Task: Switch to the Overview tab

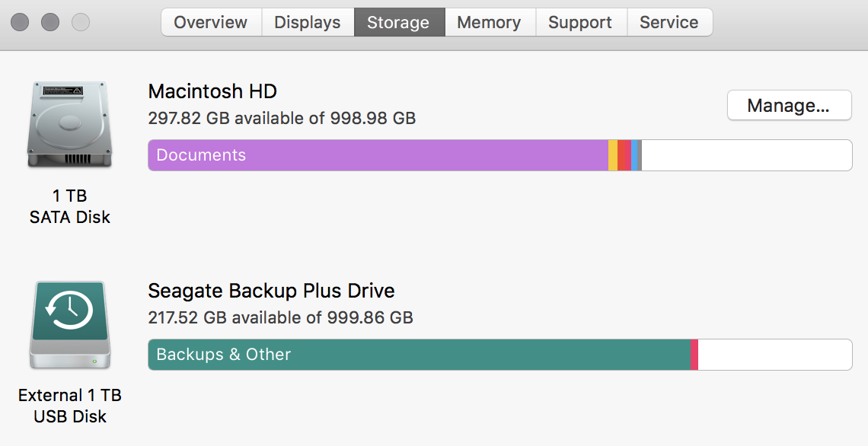Action: pyautogui.click(x=211, y=22)
